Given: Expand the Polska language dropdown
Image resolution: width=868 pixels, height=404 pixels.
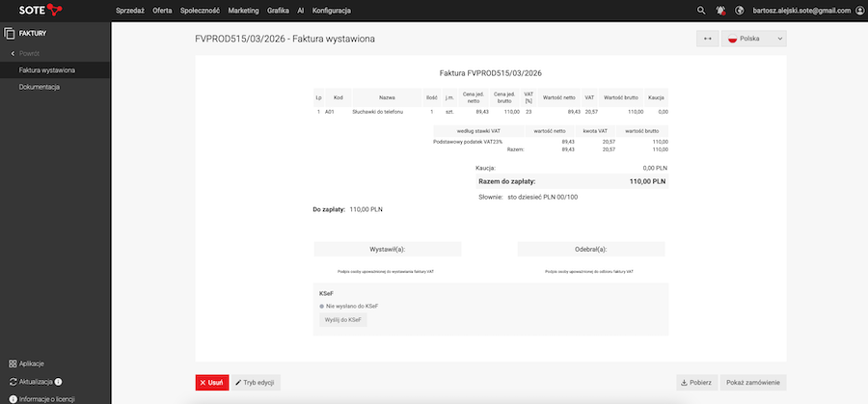Looking at the screenshot, I should [x=755, y=39].
